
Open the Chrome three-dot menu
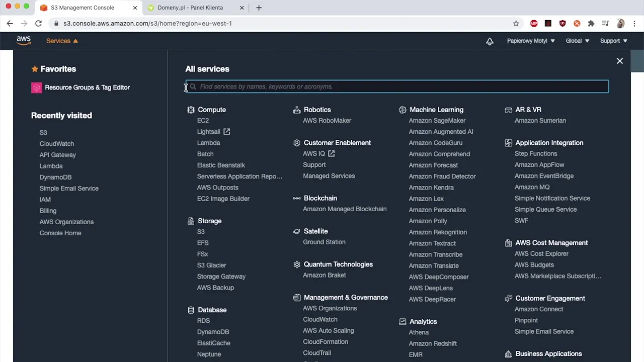(634, 23)
